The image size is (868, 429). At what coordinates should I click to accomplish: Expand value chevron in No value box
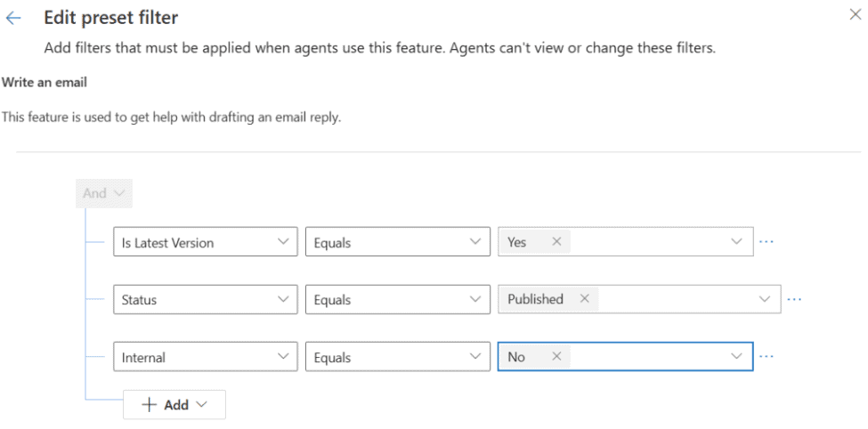(x=736, y=357)
